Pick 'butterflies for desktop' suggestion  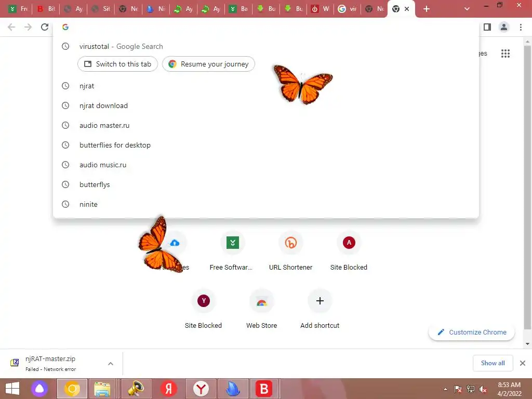tap(266, 145)
